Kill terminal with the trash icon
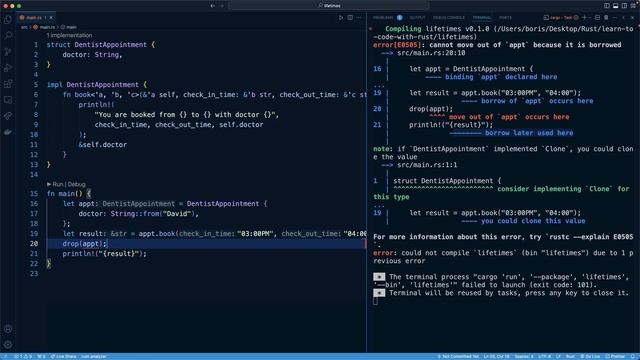Screen dimensions: 640x360 pyautogui.click(x=606, y=18)
